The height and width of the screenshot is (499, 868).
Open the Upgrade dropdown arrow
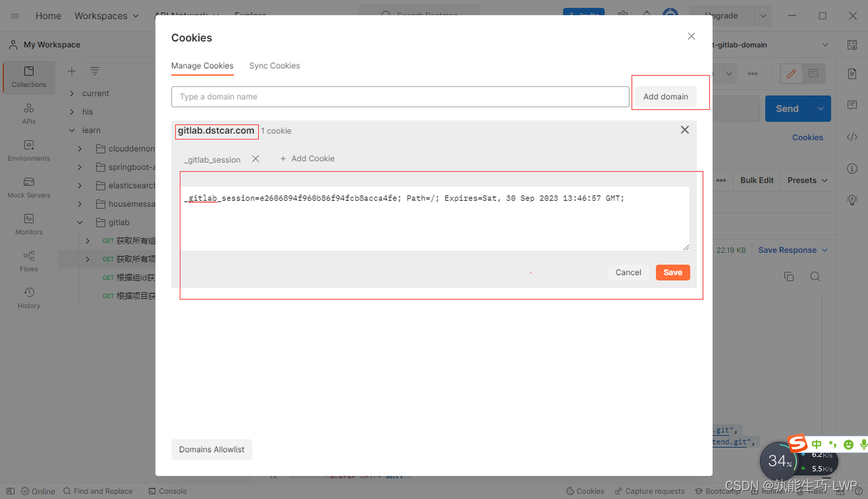(x=764, y=16)
